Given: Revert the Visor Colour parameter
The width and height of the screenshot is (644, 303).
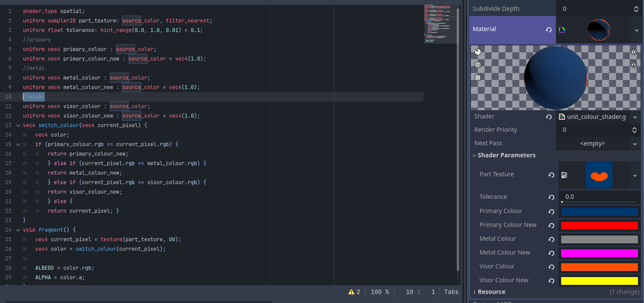Looking at the screenshot, I should 551,267.
